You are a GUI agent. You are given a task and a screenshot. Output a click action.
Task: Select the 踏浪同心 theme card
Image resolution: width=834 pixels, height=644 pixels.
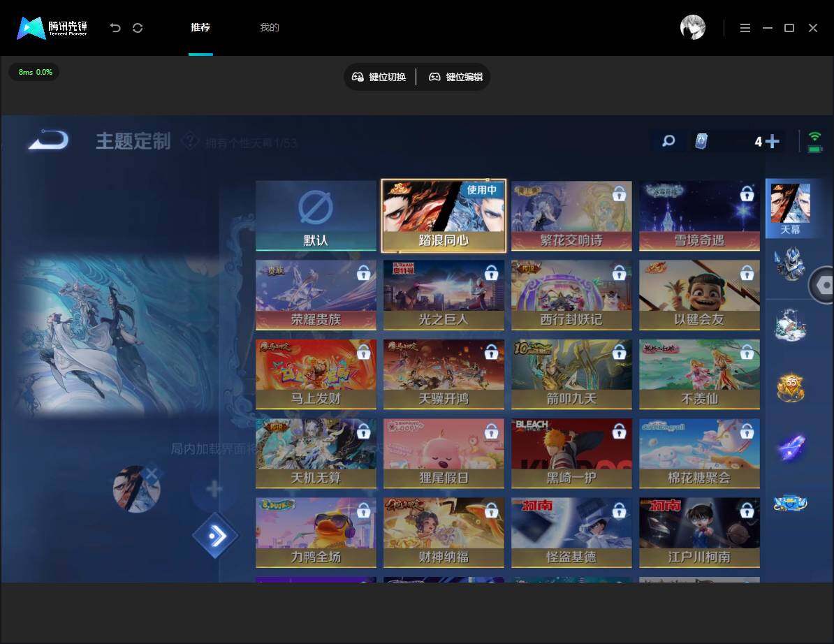tap(444, 215)
